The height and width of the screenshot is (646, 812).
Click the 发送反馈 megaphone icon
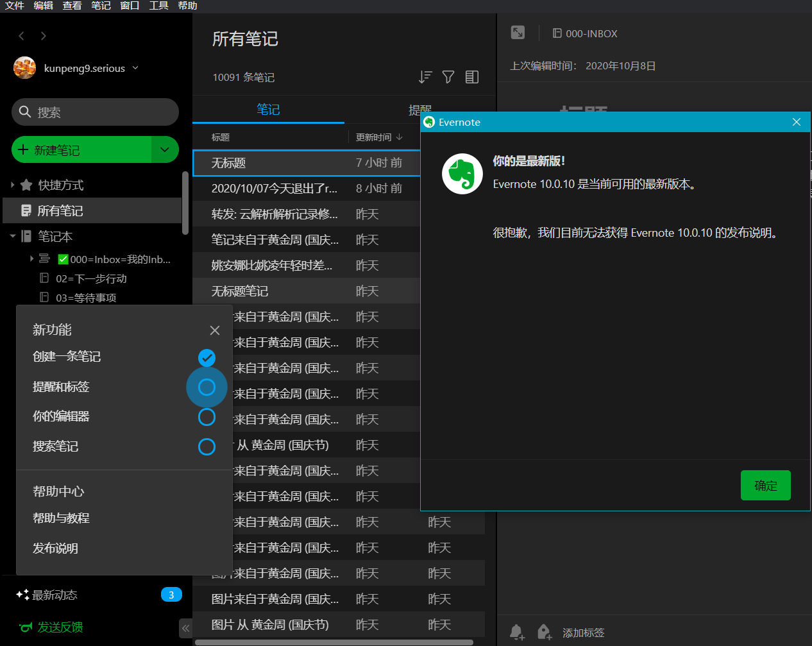26,627
